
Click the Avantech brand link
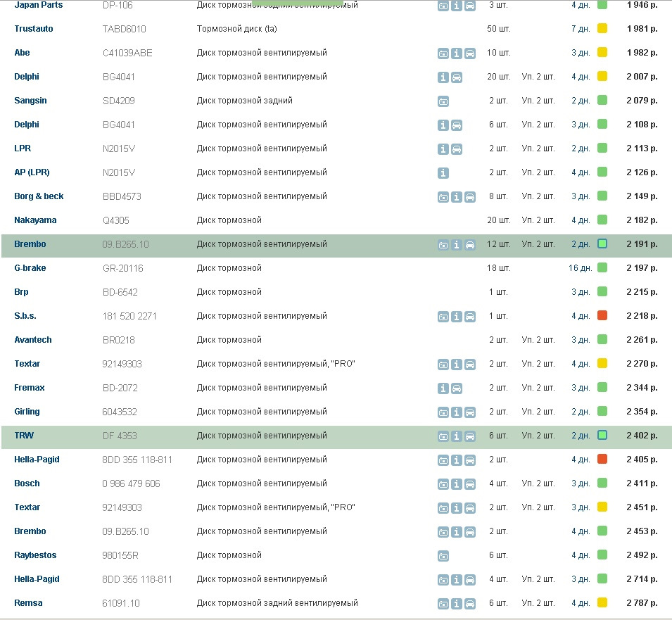pyautogui.click(x=33, y=340)
